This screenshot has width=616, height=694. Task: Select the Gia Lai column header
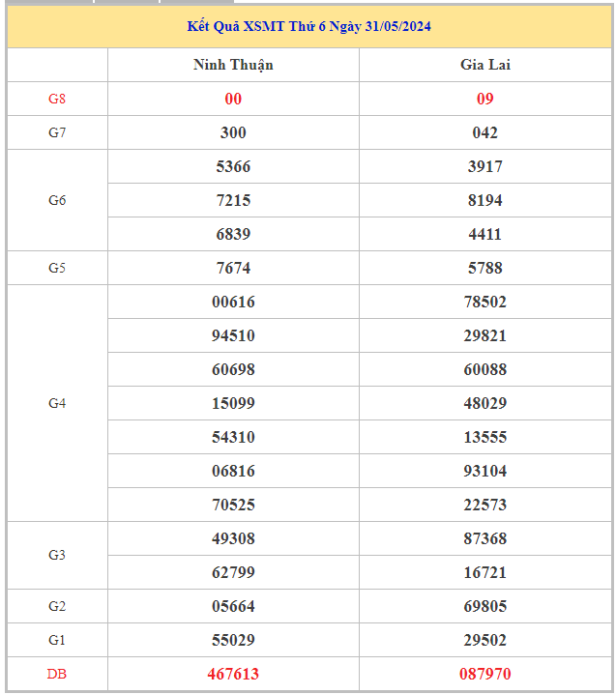click(484, 65)
